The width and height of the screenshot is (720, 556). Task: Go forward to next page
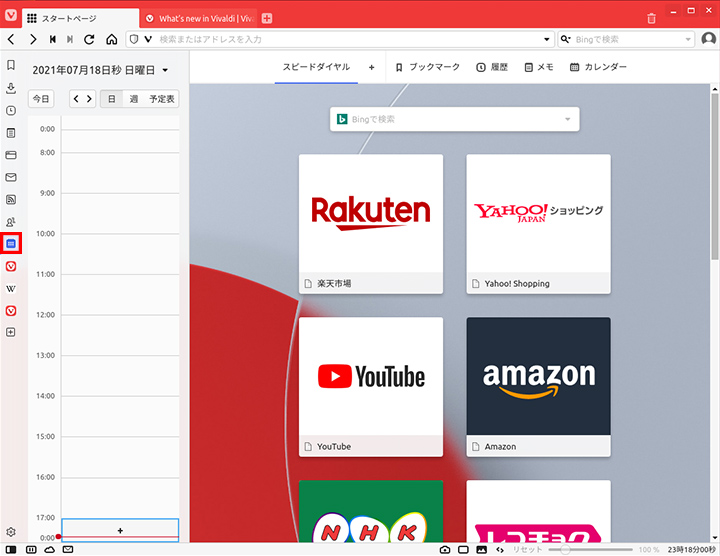point(33,39)
